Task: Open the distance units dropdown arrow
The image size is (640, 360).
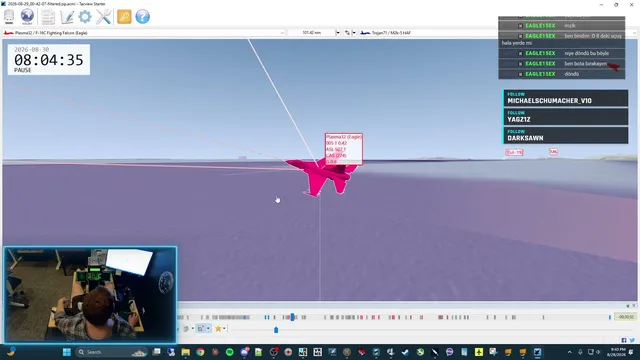Action: point(338,33)
